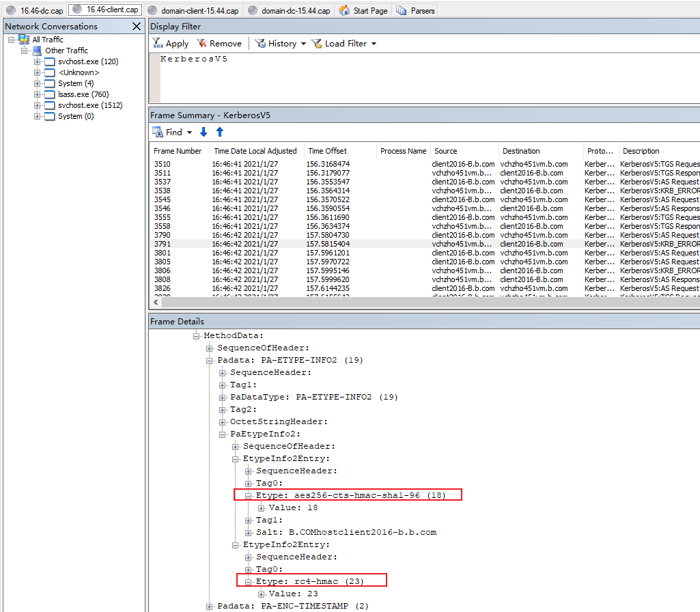Switch to the 16.46-dc.cap tab
This screenshot has height=612, width=700.
tap(36, 11)
